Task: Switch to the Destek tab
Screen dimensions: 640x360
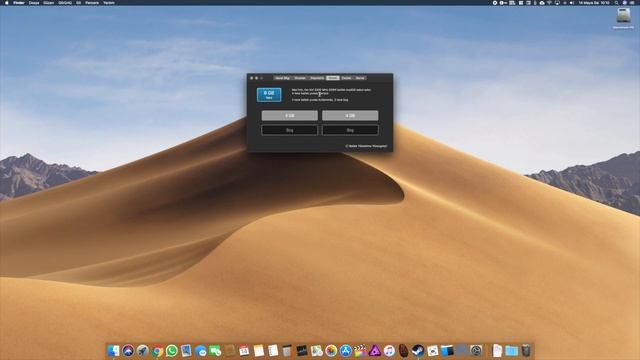Action: pos(347,78)
